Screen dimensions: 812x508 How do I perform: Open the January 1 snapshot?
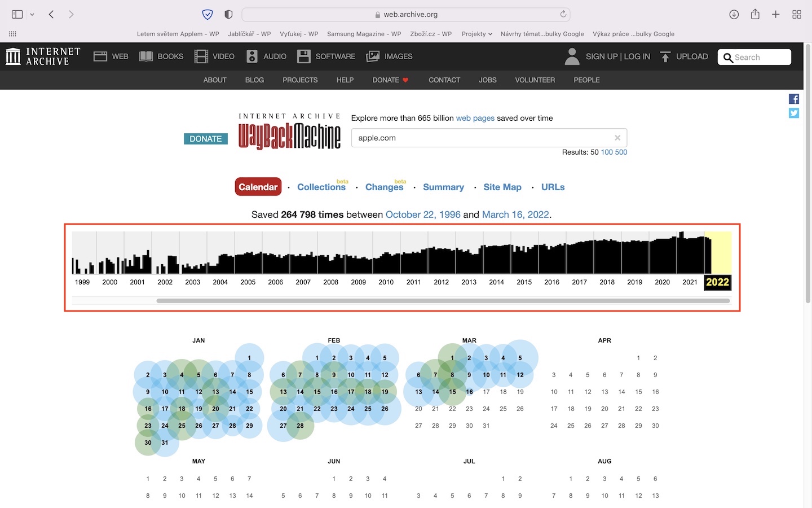249,358
